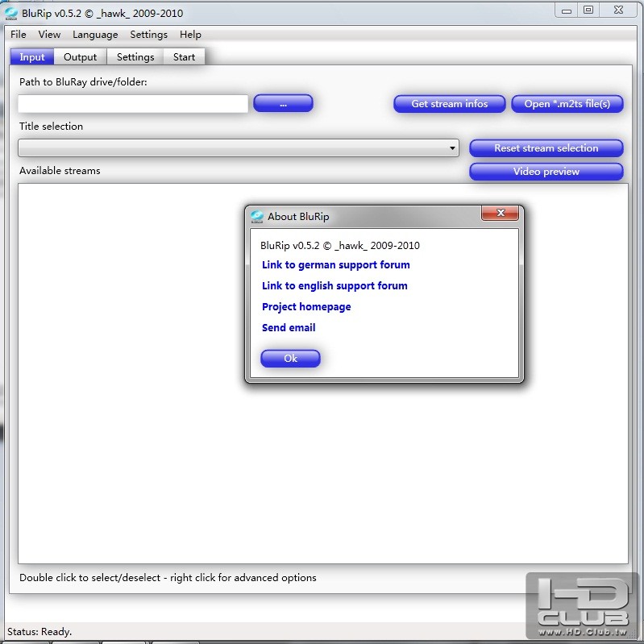Switch to the Input tab
Screen dimensions: 644x644
32,56
